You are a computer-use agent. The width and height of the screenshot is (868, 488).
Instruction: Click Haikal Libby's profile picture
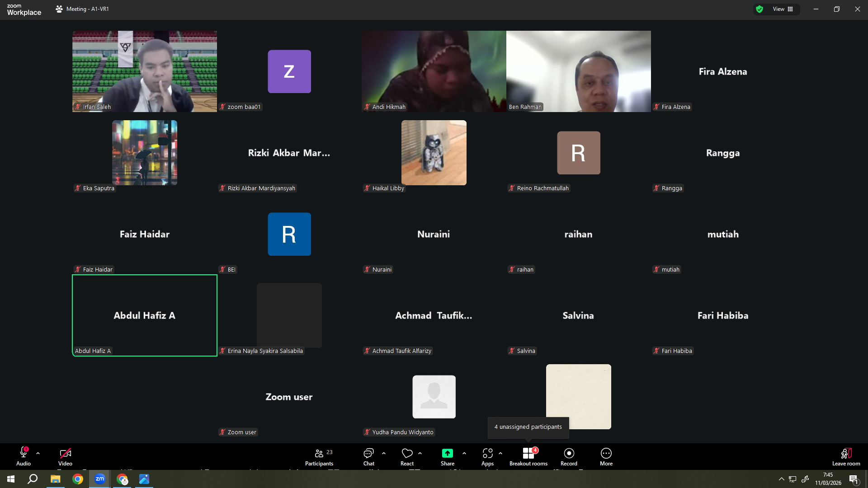(x=434, y=153)
